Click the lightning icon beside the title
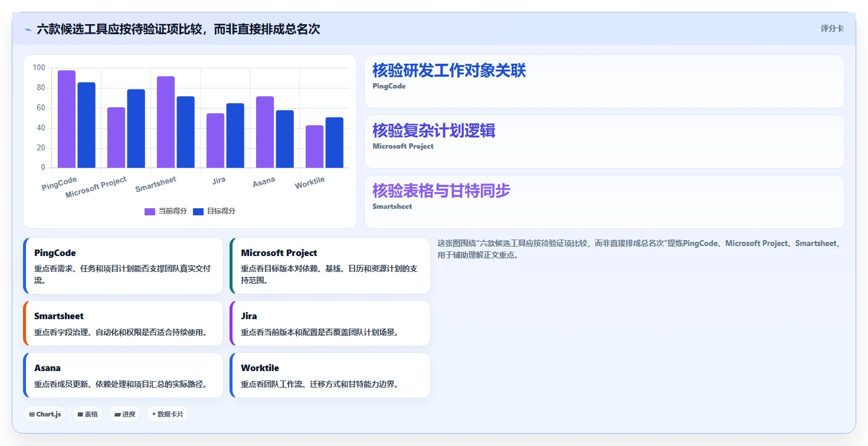The width and height of the screenshot is (868, 446). pyautogui.click(x=28, y=29)
